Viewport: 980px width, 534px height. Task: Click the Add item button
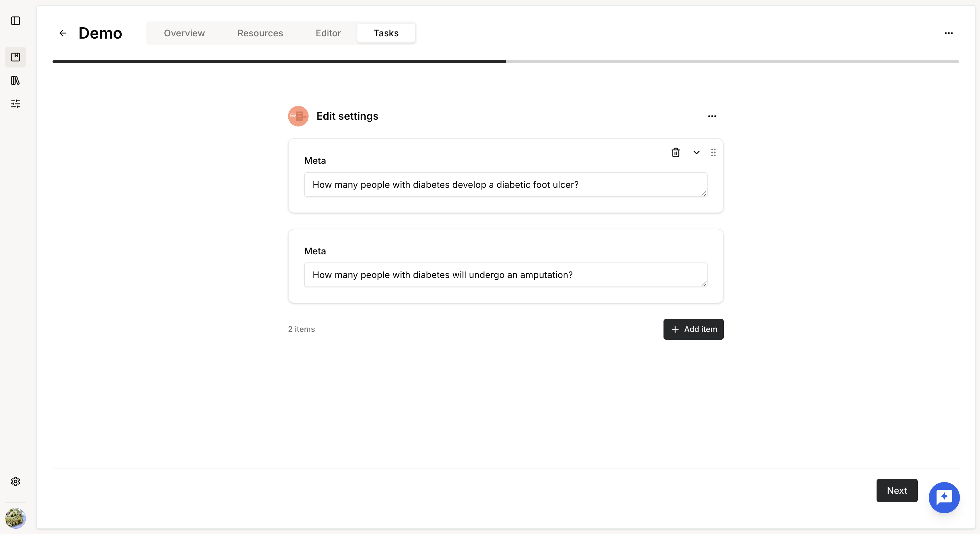coord(693,329)
